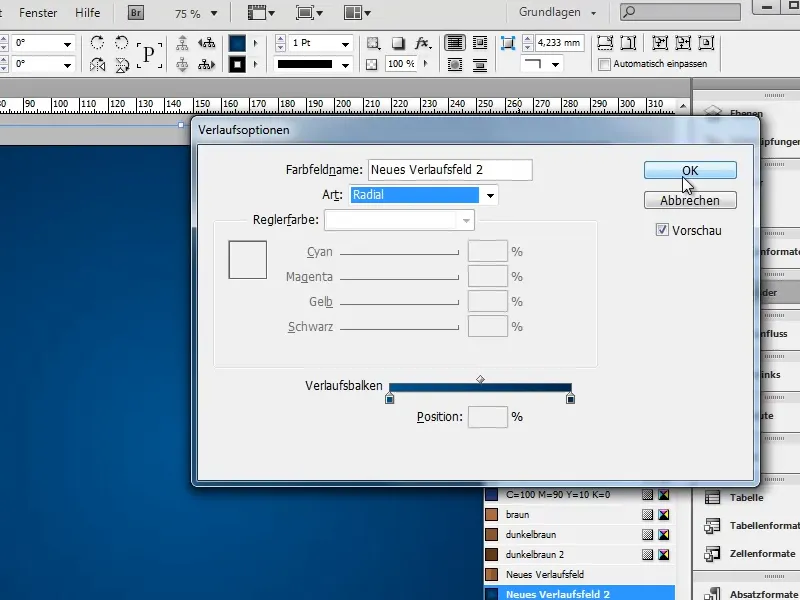Viewport: 800px width, 600px height.
Task: Open the Hilfe menu
Action: coord(88,13)
